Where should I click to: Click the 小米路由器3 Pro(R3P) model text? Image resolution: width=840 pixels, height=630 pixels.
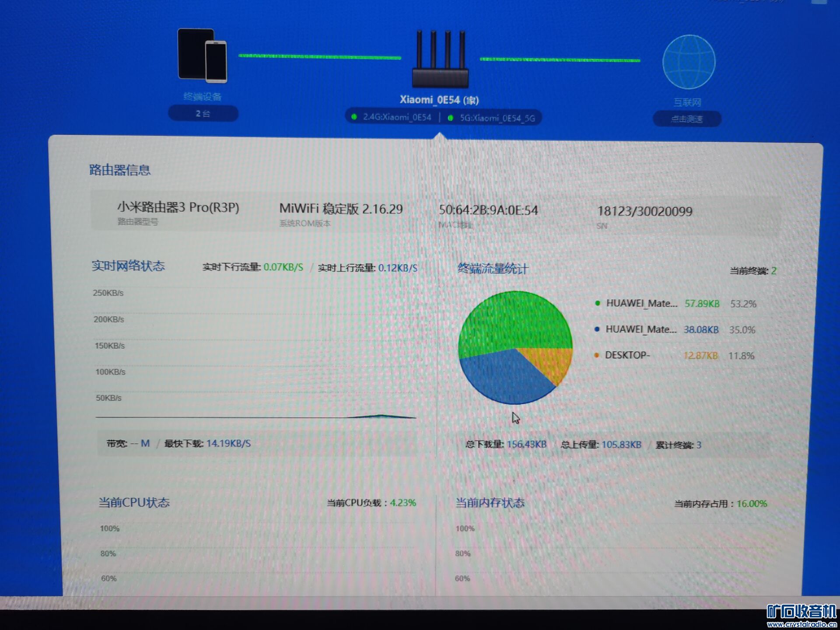point(178,207)
